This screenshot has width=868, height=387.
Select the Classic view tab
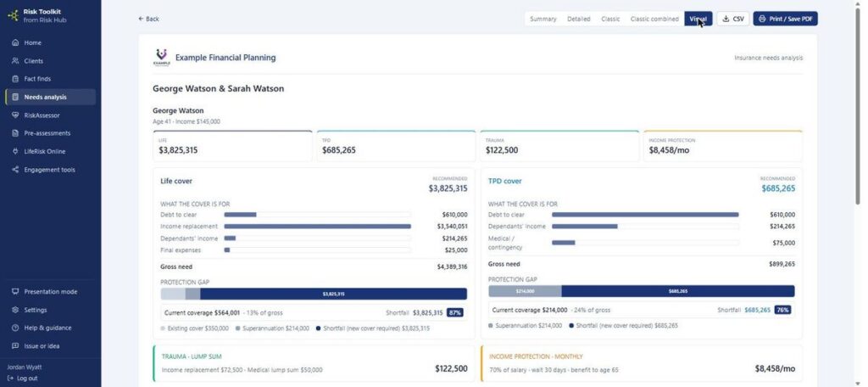point(610,19)
